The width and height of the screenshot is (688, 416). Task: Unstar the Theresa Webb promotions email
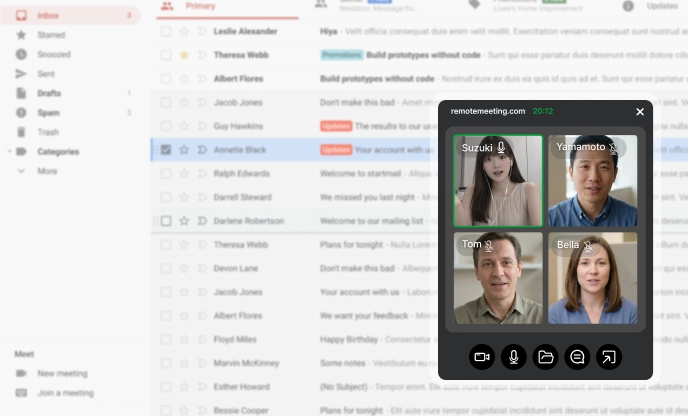point(184,55)
